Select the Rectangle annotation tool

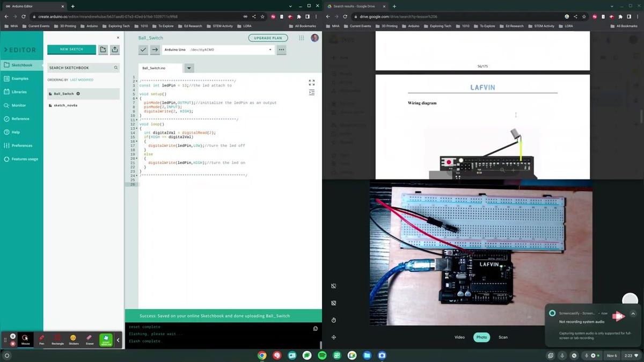point(57,339)
